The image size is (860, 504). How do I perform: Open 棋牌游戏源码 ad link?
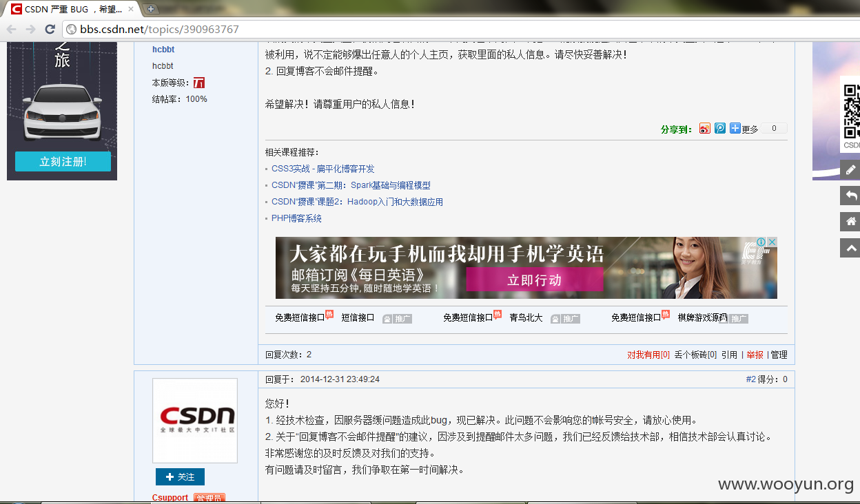click(703, 317)
